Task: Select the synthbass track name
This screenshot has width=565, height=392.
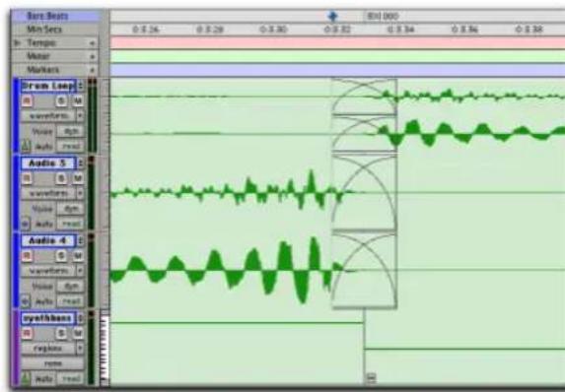Action: (x=48, y=318)
